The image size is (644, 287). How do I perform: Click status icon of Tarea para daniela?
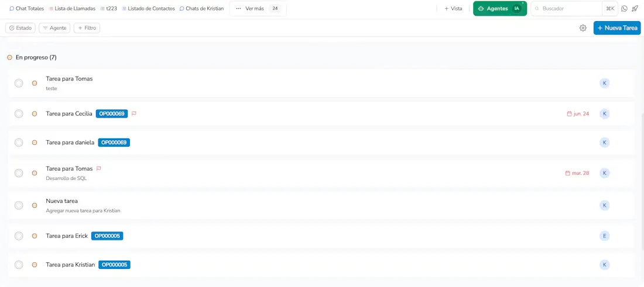pyautogui.click(x=35, y=143)
